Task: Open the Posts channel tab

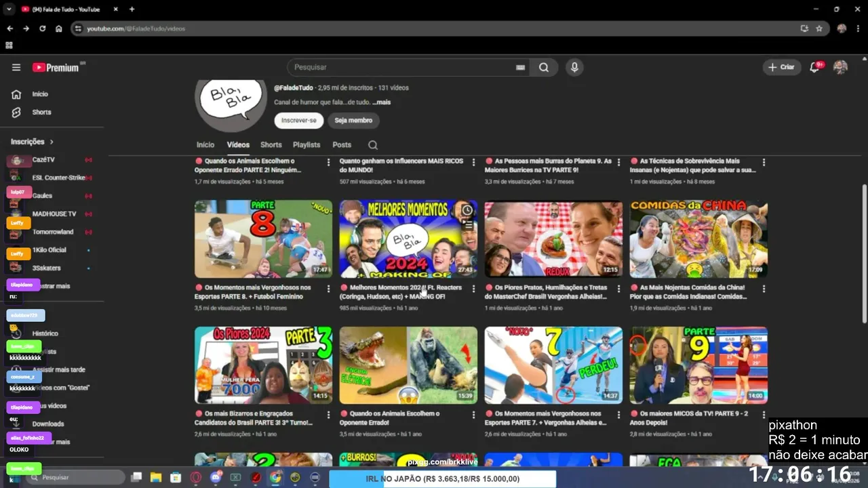Action: 342,145
